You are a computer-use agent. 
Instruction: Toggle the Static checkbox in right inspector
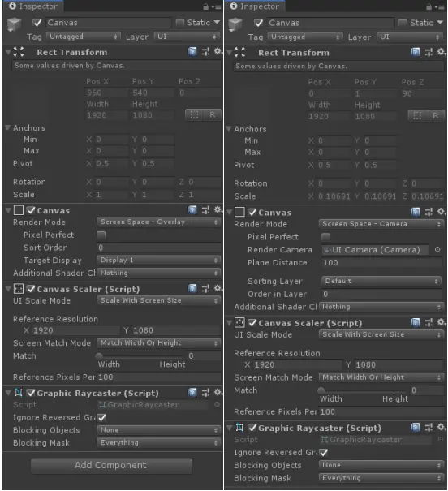click(403, 23)
